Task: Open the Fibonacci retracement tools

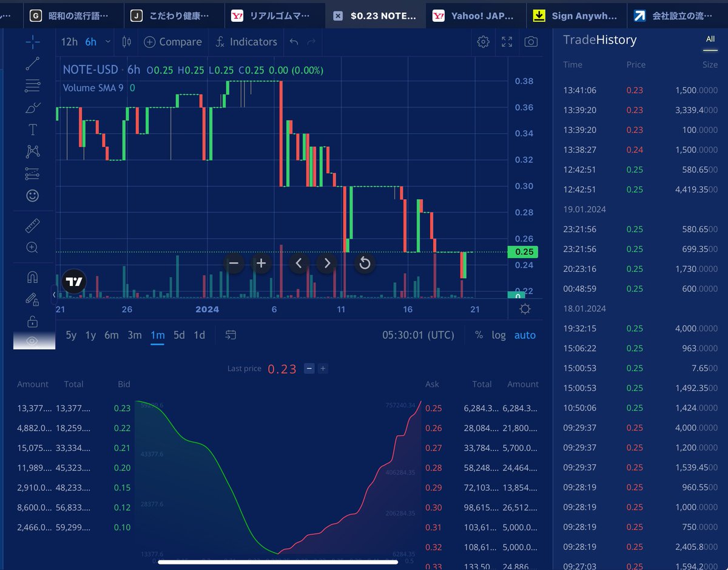Action: tap(33, 86)
